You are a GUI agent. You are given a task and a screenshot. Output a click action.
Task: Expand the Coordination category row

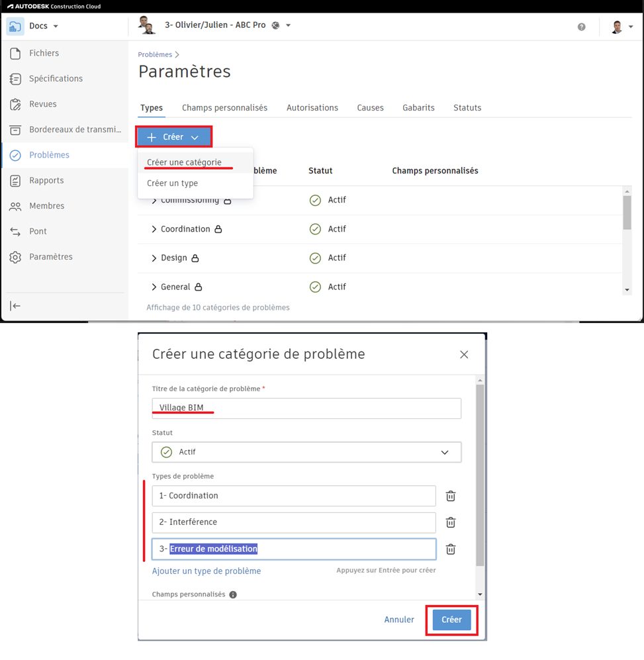(x=154, y=229)
